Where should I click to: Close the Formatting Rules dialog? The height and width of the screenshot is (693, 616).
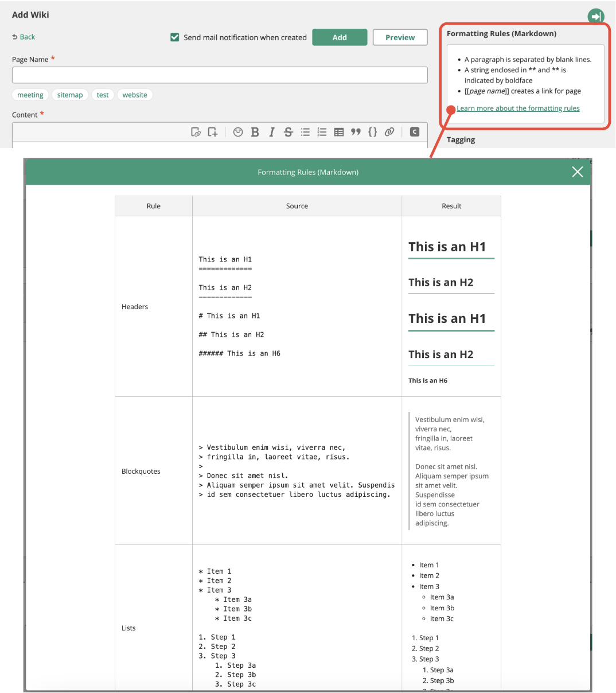point(577,172)
